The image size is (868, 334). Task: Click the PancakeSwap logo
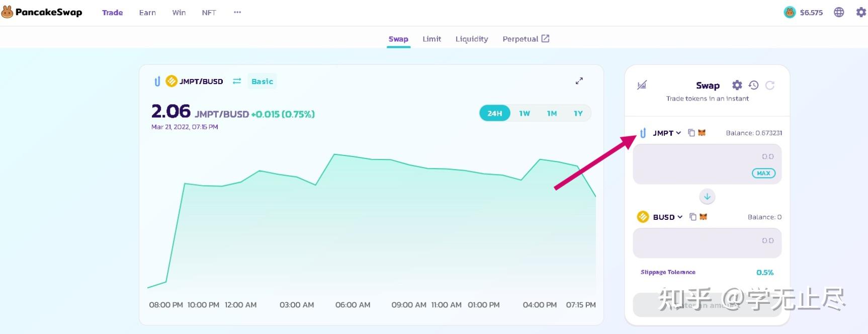tap(42, 12)
